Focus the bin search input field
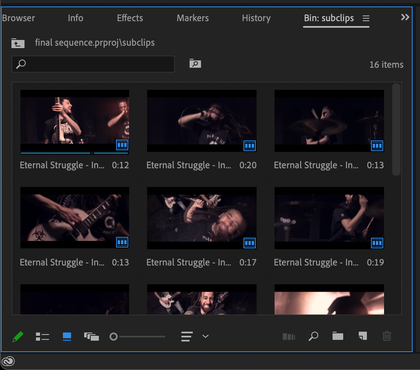The height and width of the screenshot is (370, 420). (x=93, y=64)
